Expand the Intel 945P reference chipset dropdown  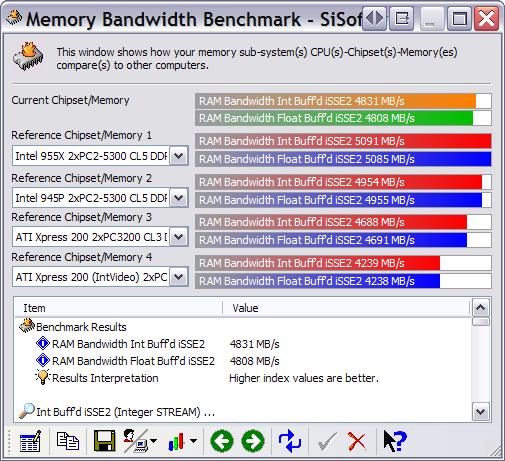coord(179,198)
